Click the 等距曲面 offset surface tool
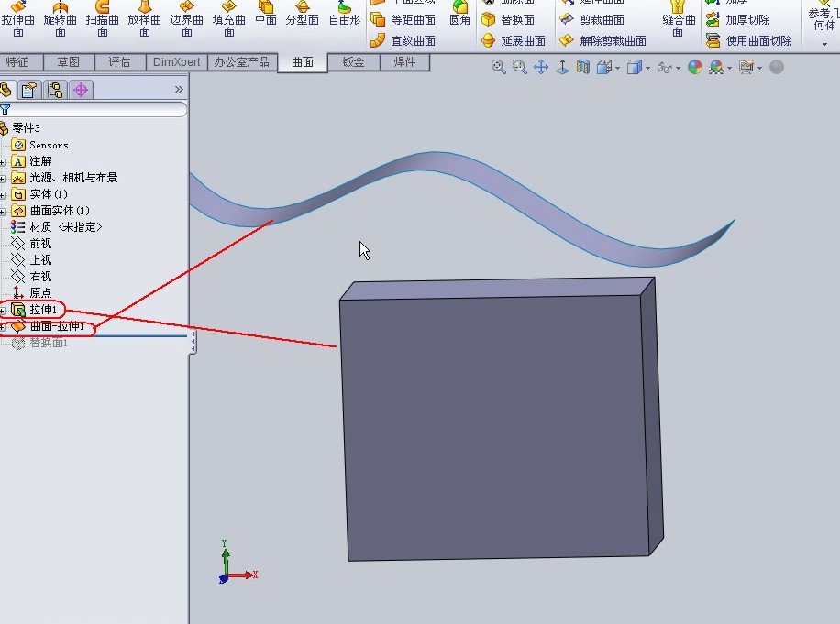 point(403,20)
